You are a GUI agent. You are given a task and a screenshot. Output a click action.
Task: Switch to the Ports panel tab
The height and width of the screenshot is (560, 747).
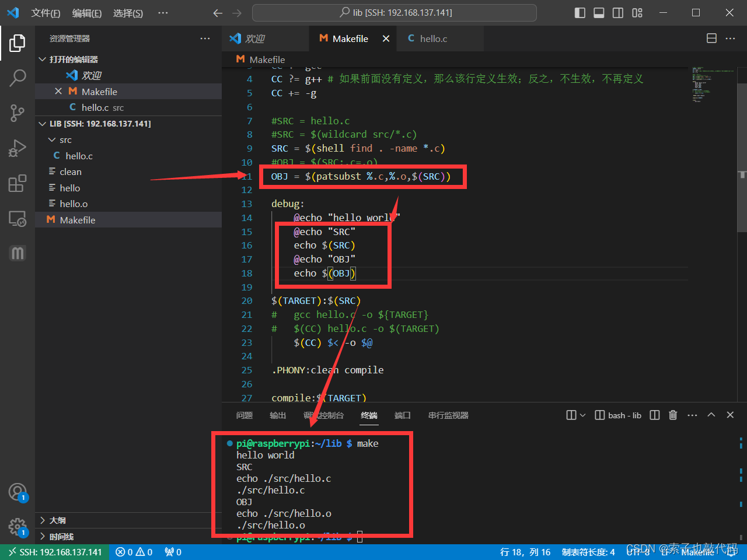click(x=403, y=415)
